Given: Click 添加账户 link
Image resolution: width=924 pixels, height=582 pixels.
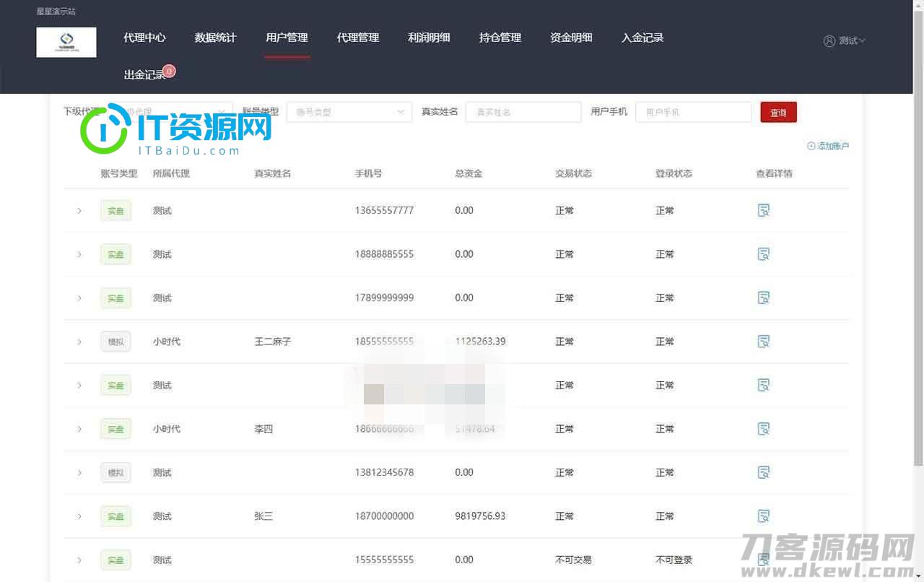Looking at the screenshot, I should [828, 146].
